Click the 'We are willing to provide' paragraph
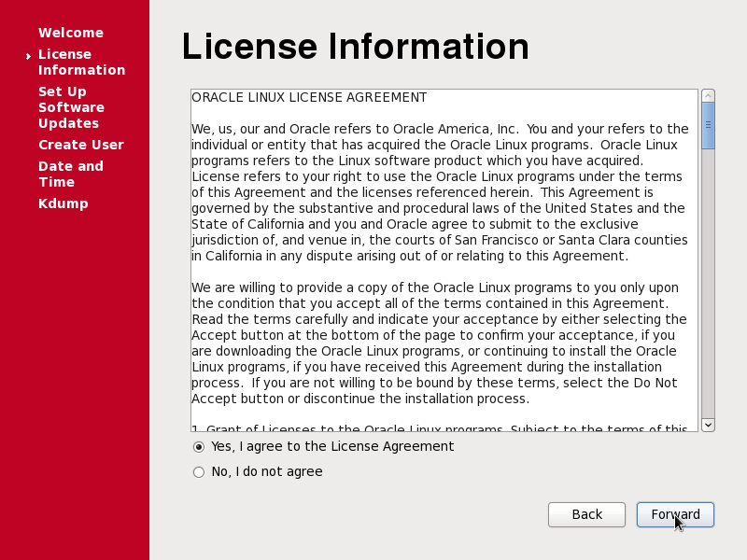747x560 pixels. click(x=439, y=343)
